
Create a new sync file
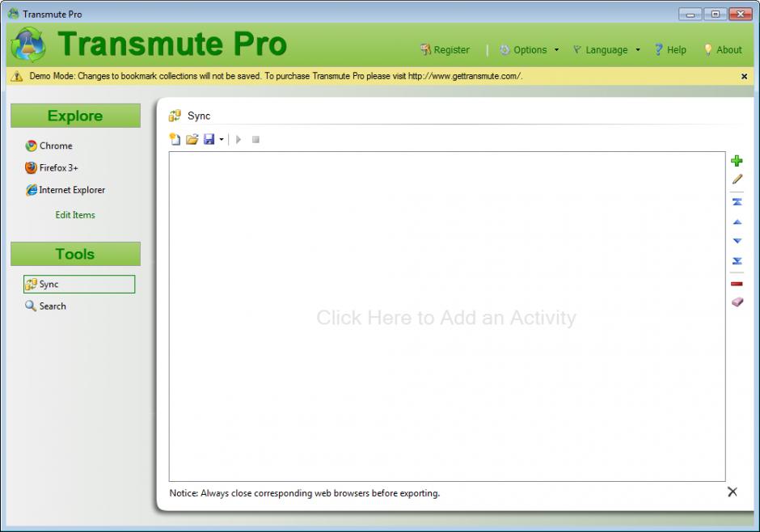[x=175, y=140]
